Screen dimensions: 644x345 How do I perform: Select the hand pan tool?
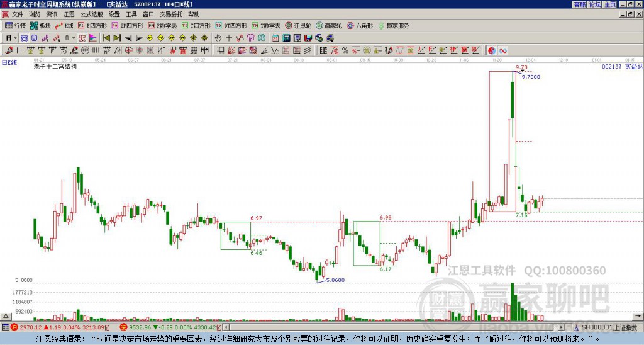[218, 38]
